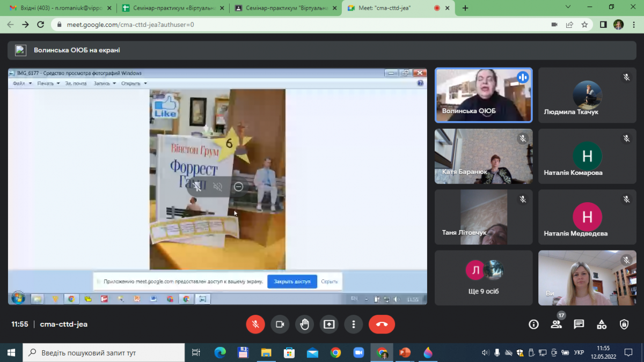Open the in-call chat panel
This screenshot has width=644, height=362.
pyautogui.click(x=579, y=324)
